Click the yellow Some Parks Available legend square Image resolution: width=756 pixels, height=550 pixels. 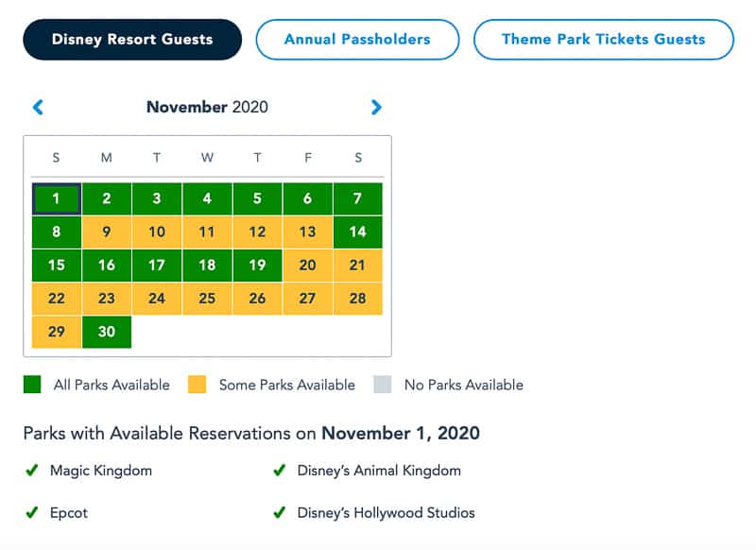(x=199, y=385)
